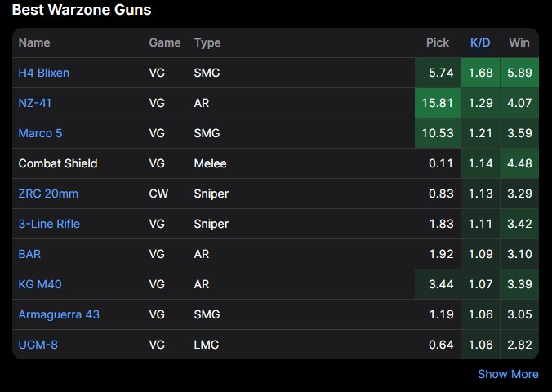Select the Armaguerra 43 link
552x392 pixels.
point(59,314)
